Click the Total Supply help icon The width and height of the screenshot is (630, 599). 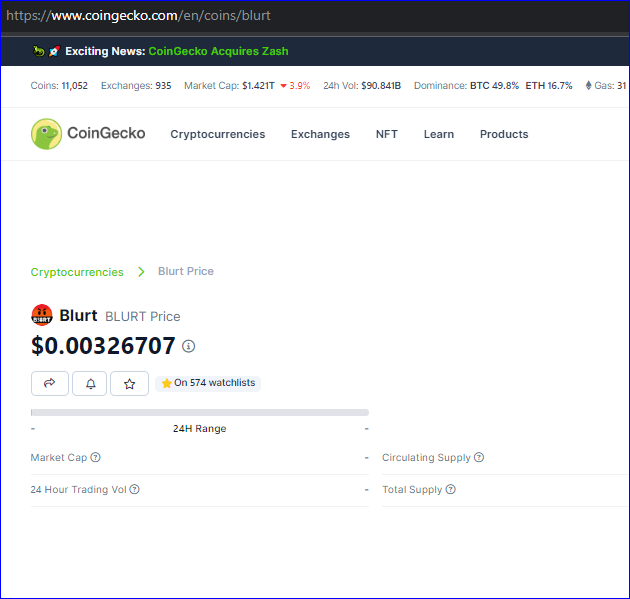(x=451, y=489)
